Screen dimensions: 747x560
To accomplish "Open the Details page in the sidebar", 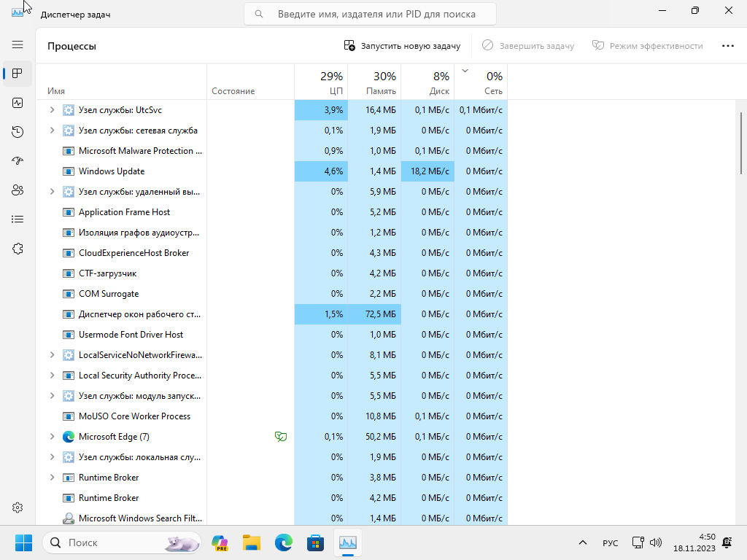I will pos(18,219).
